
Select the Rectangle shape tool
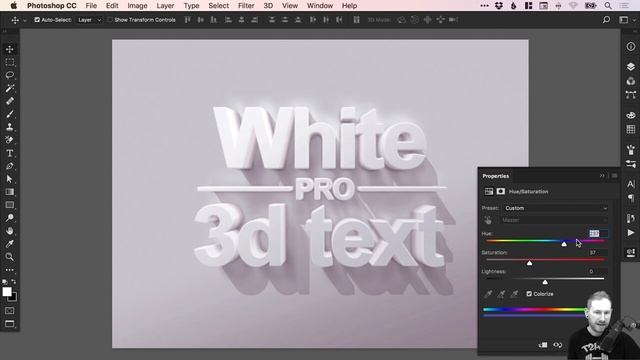tap(9, 205)
